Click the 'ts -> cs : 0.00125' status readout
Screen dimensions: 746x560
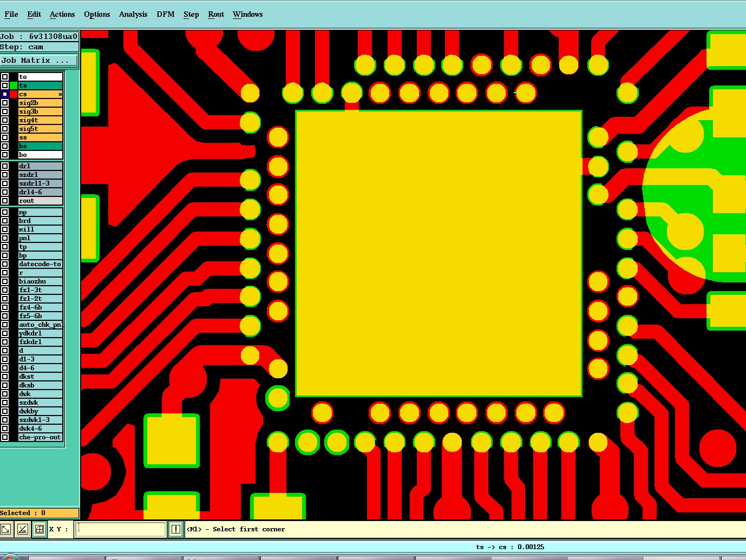[x=510, y=547]
